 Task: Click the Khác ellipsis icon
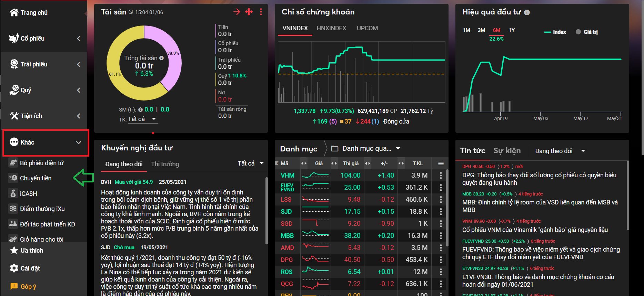point(14,142)
